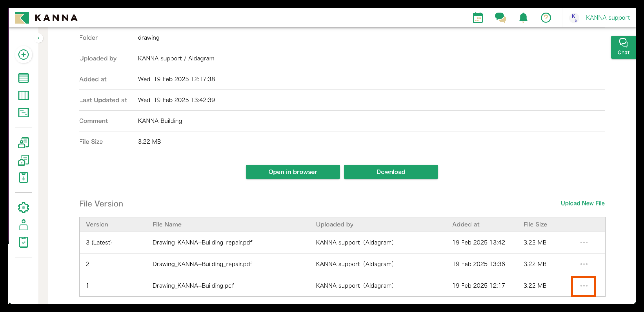The height and width of the screenshot is (312, 644).
Task: Open the notifications bell
Action: (523, 18)
